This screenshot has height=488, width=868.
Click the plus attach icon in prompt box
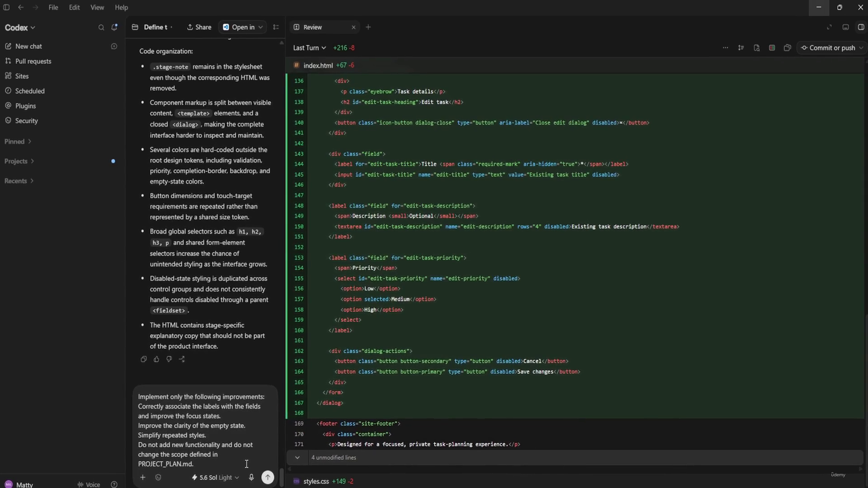(x=142, y=477)
